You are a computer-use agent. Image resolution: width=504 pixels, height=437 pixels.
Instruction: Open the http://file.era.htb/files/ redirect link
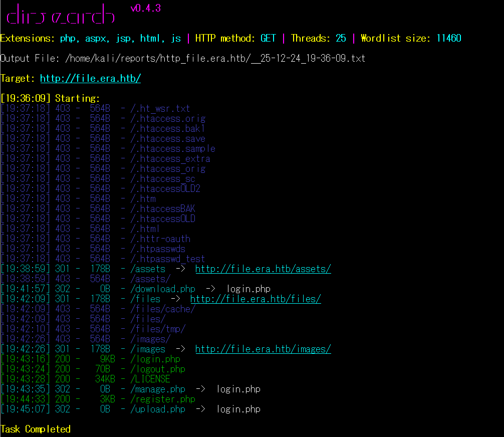[x=256, y=299]
